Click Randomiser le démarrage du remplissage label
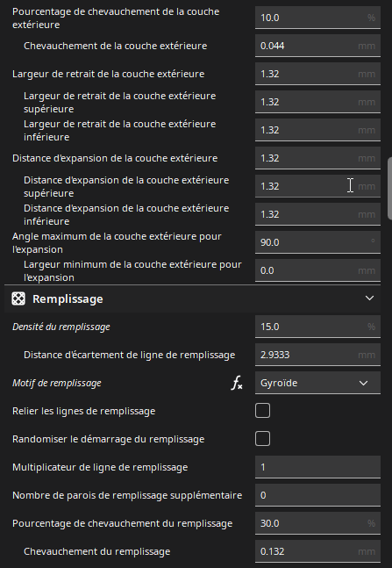 [x=108, y=439]
